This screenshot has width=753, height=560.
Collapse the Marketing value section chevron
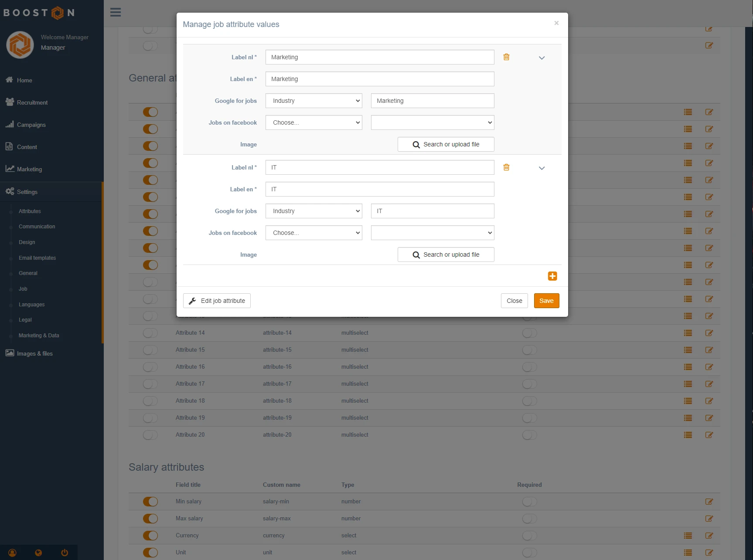542,58
